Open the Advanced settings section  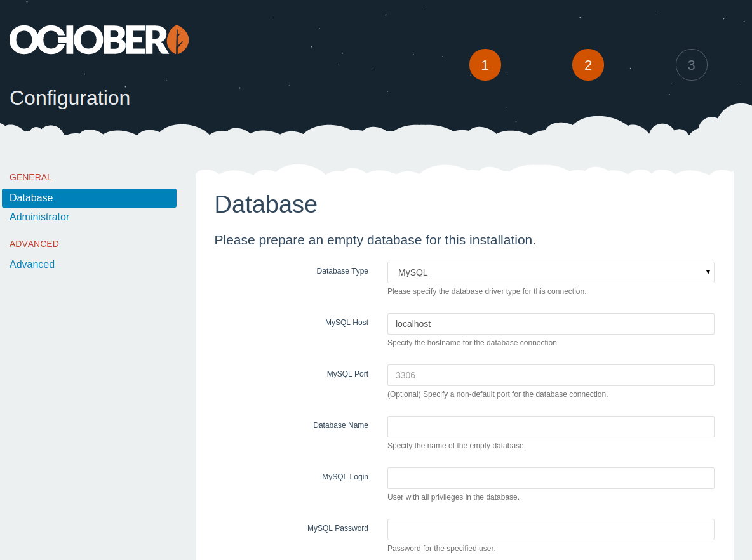pos(32,264)
